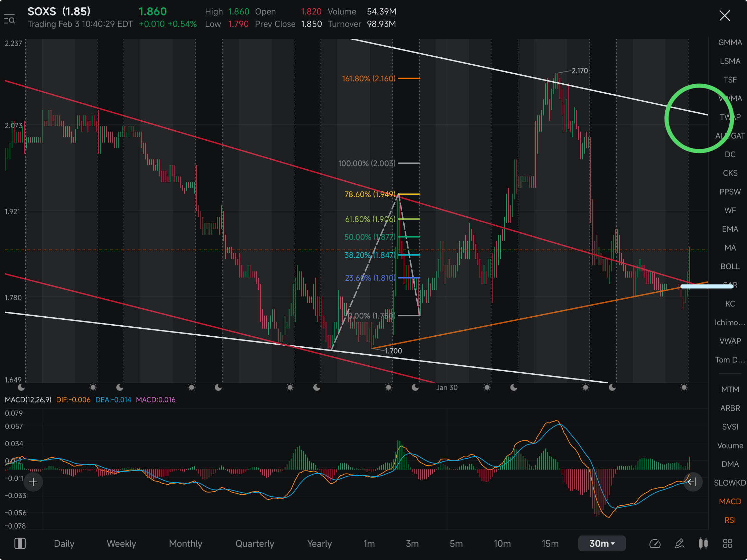
Task: Enable the KC indicator
Action: [730, 304]
